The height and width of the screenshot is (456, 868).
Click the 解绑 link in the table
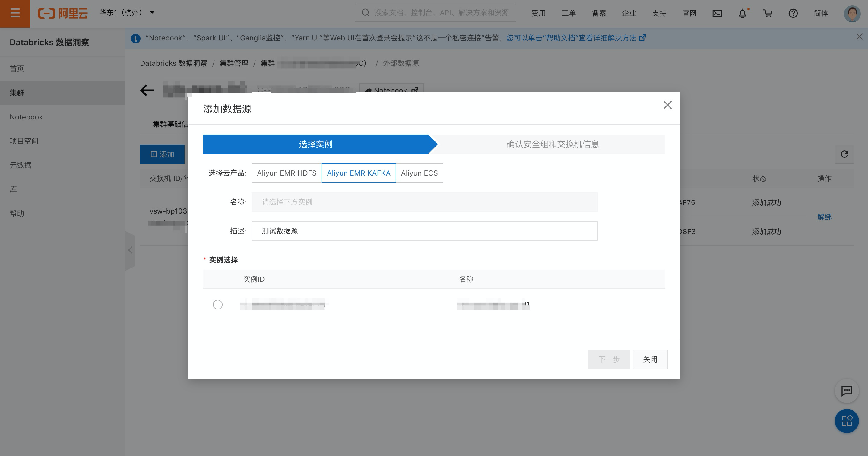(x=824, y=217)
